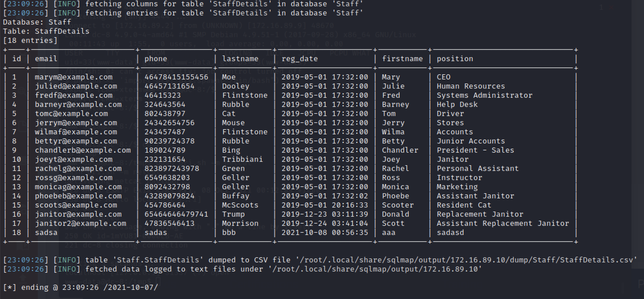This screenshot has height=299, width=644.
Task: Click the StaffDetails.csv file path
Action: pos(466,260)
